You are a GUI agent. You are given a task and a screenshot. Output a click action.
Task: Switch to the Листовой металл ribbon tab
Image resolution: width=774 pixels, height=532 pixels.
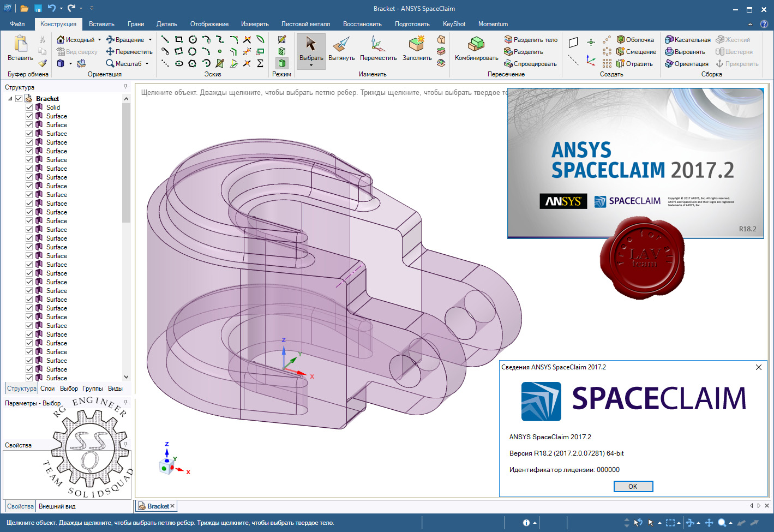305,24
